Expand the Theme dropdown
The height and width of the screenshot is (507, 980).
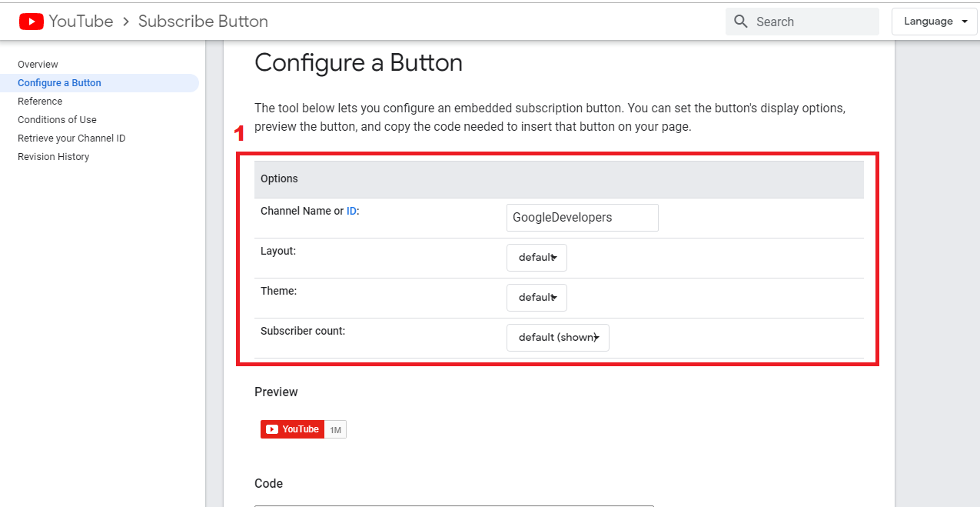pos(537,298)
